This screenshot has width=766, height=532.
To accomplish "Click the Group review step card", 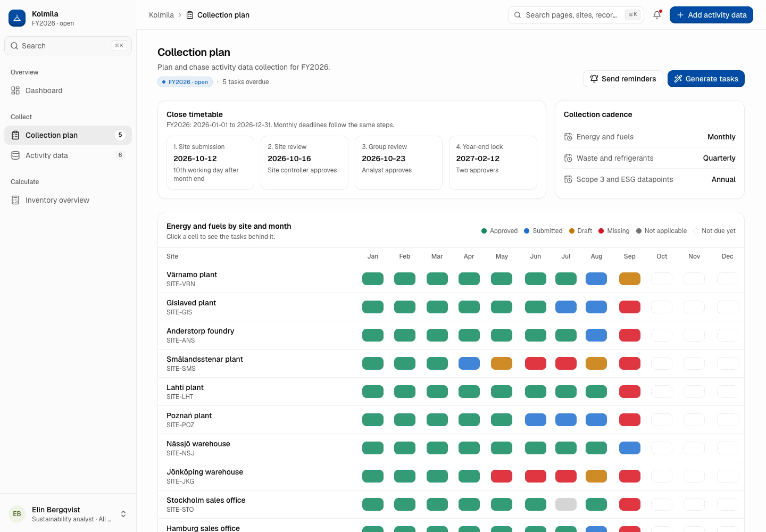I will click(x=398, y=163).
